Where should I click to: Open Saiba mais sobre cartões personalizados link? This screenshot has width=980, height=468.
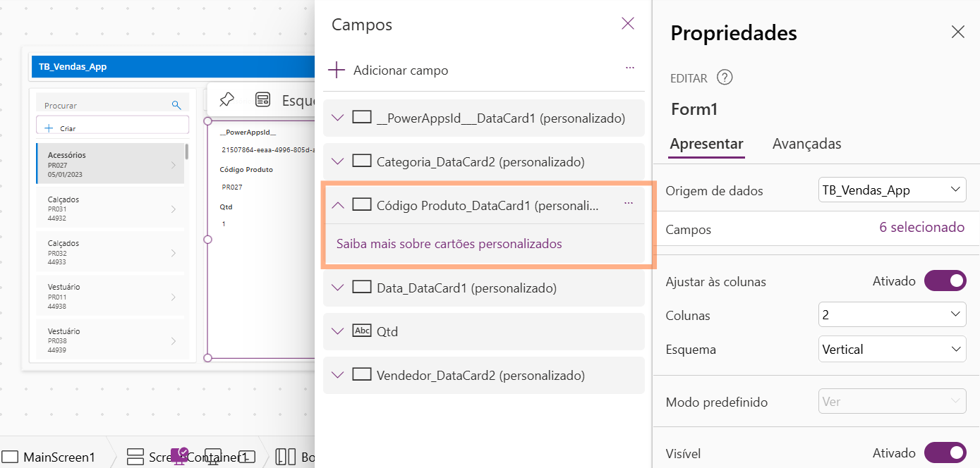[449, 244]
